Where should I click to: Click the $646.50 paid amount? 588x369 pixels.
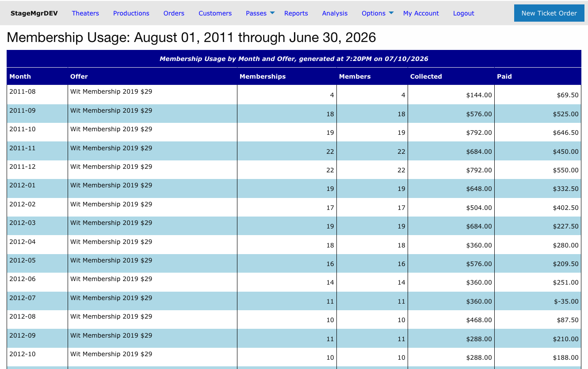pos(565,133)
